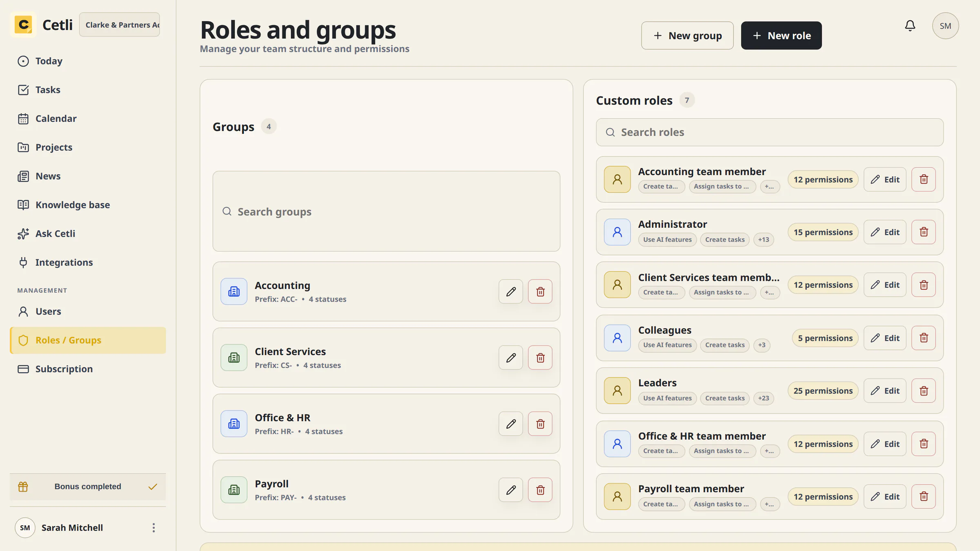980x551 pixels.
Task: Open the Calendar page
Action: tap(88, 119)
